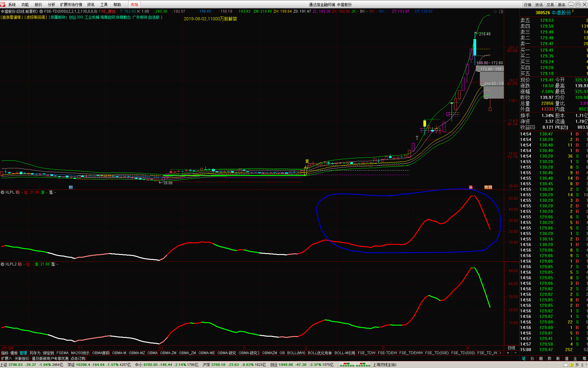Switch to the BOLL优化布林 indicator tab
The image size is (588, 368).
coord(320,353)
